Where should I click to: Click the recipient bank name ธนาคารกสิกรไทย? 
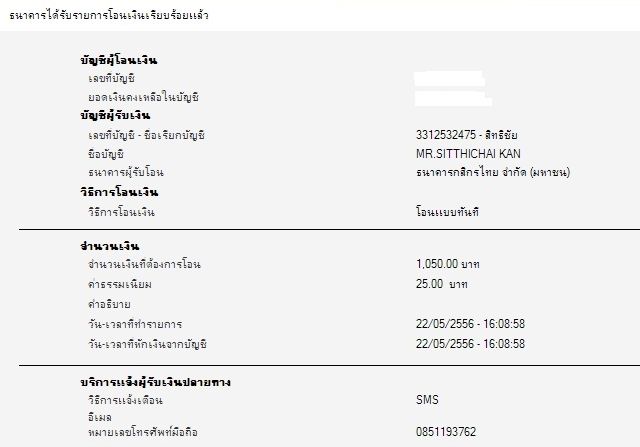(x=493, y=172)
